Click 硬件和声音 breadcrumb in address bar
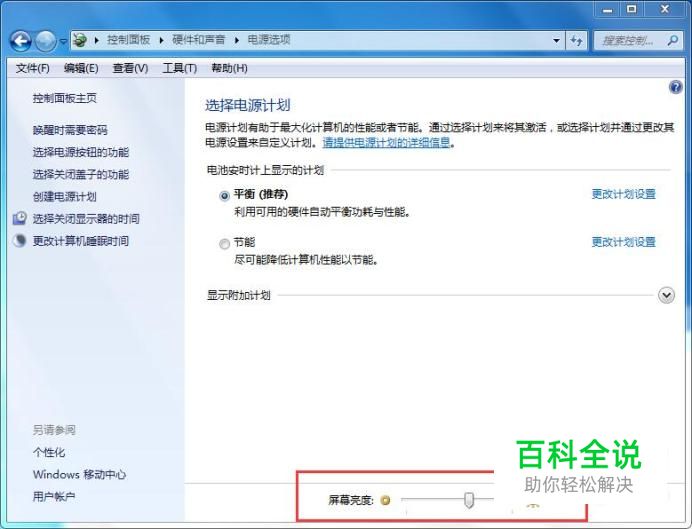The height and width of the screenshot is (529, 692). [199, 40]
